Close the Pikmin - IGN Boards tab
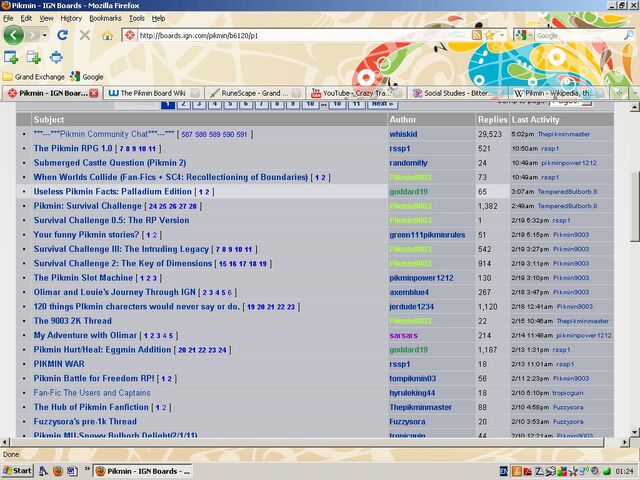The height and width of the screenshot is (480, 640). click(94, 93)
